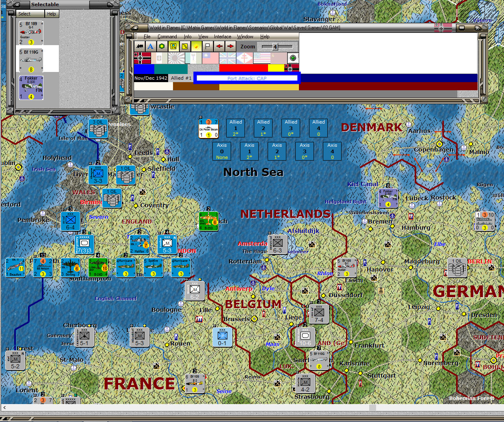Click the Allied 2 sea box in North Sea
This screenshot has width=504, height=422.
263,128
